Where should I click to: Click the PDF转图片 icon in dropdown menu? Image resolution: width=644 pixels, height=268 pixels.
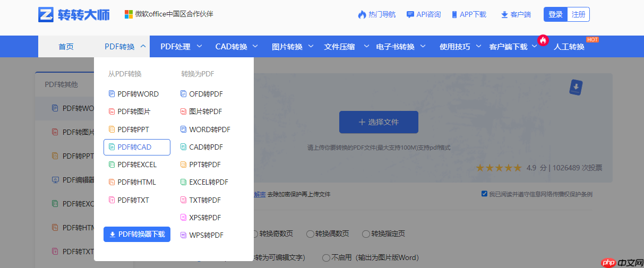click(111, 111)
